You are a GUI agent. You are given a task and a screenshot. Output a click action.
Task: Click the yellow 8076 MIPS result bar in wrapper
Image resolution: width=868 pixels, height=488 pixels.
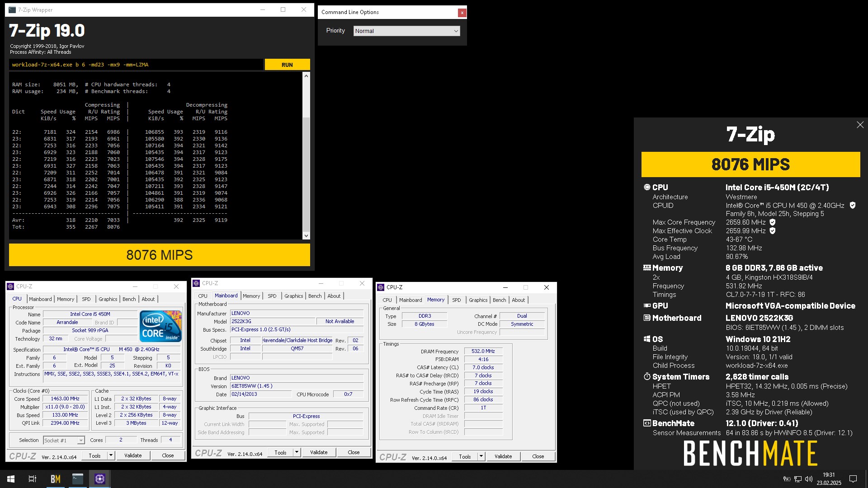point(160,255)
